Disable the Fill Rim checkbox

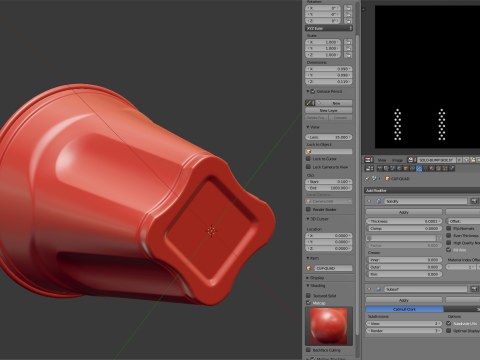click(x=449, y=250)
